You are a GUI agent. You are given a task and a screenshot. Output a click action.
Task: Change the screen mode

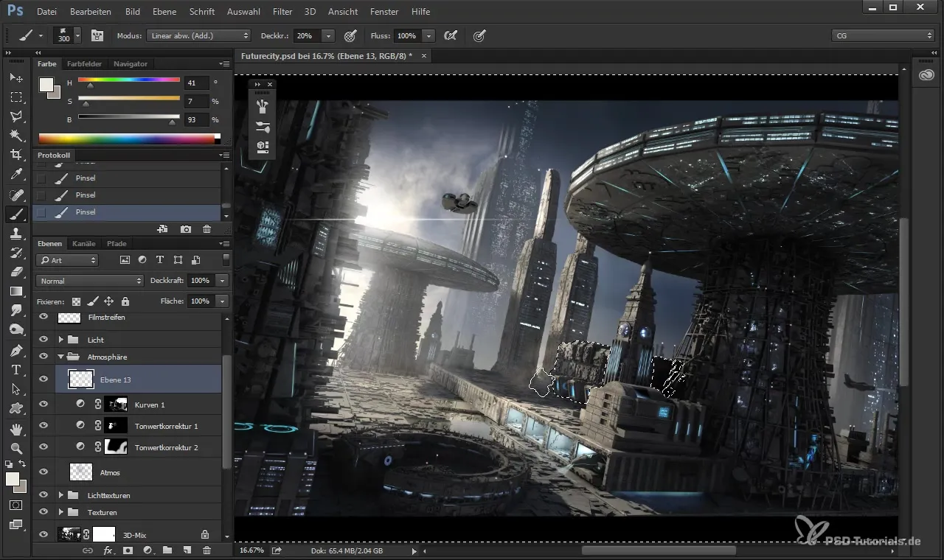pyautogui.click(x=15, y=525)
